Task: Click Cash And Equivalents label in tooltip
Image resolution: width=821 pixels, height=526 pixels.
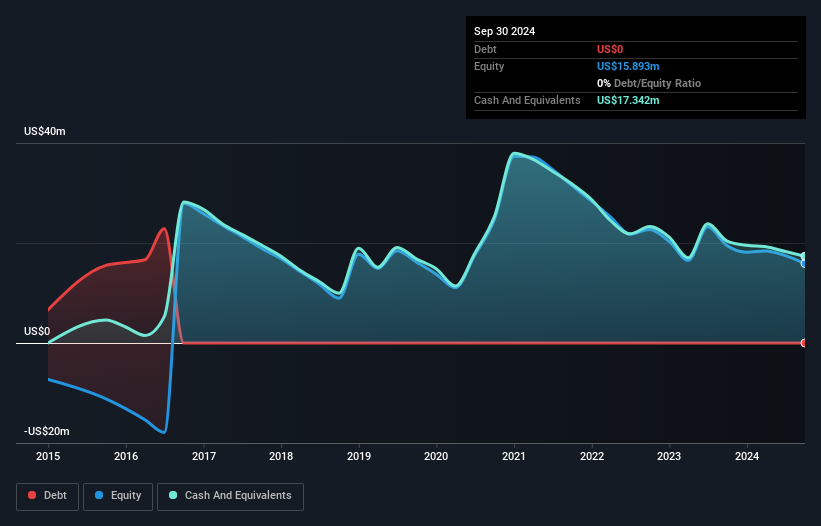Action: point(527,100)
